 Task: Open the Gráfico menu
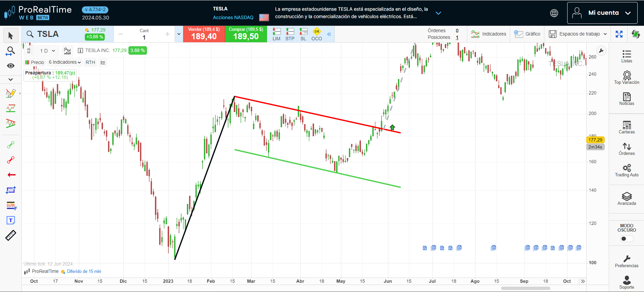click(527, 34)
